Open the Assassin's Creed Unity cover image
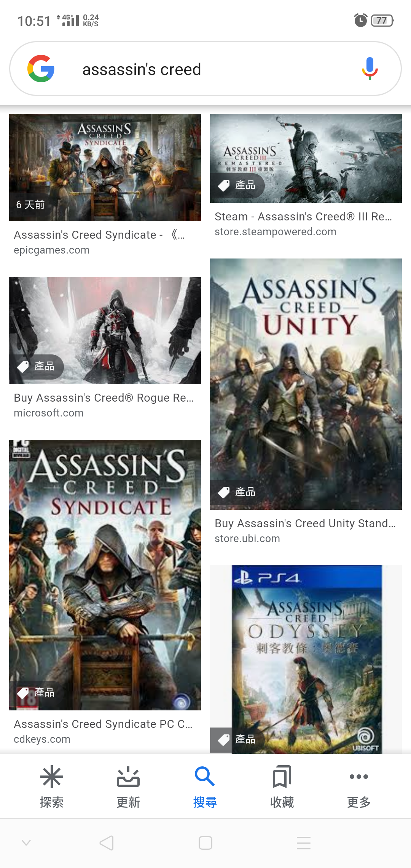This screenshot has width=411, height=868. pyautogui.click(x=306, y=384)
